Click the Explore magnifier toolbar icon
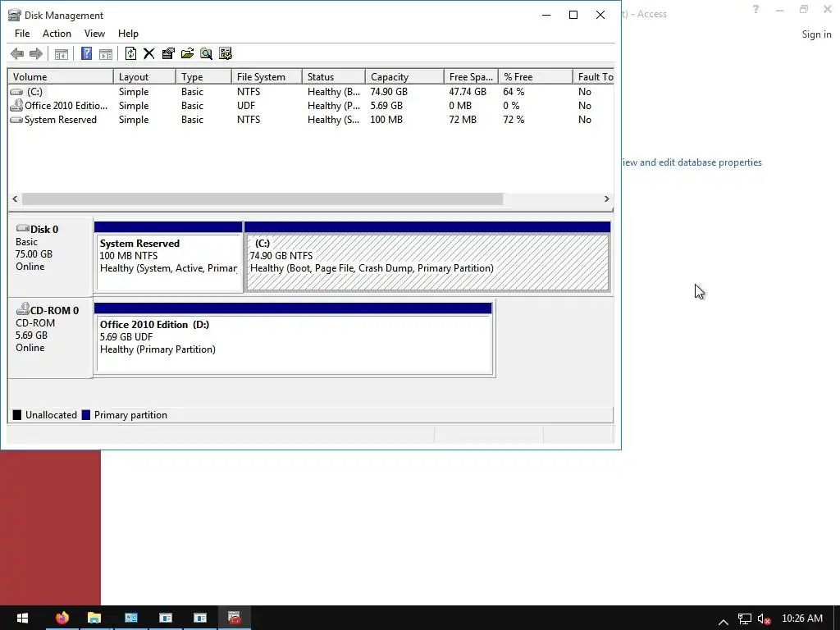 (206, 53)
